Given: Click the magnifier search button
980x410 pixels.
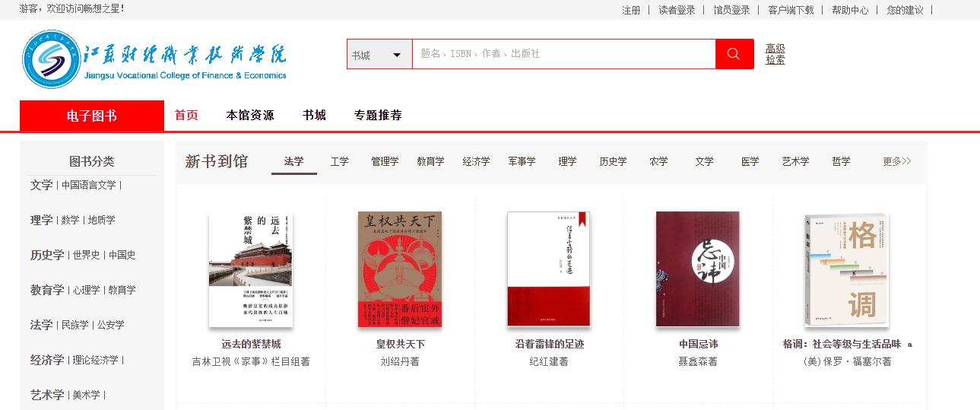Looking at the screenshot, I should (734, 54).
